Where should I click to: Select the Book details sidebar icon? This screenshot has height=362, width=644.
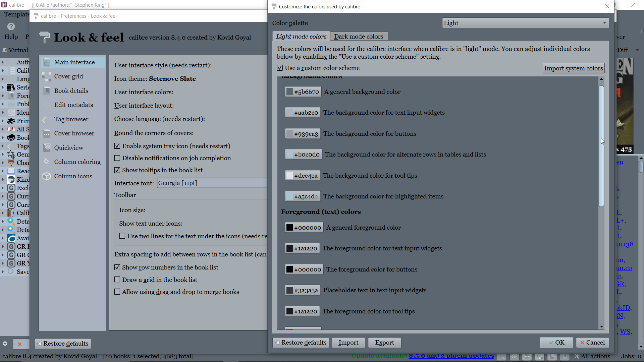[47, 91]
